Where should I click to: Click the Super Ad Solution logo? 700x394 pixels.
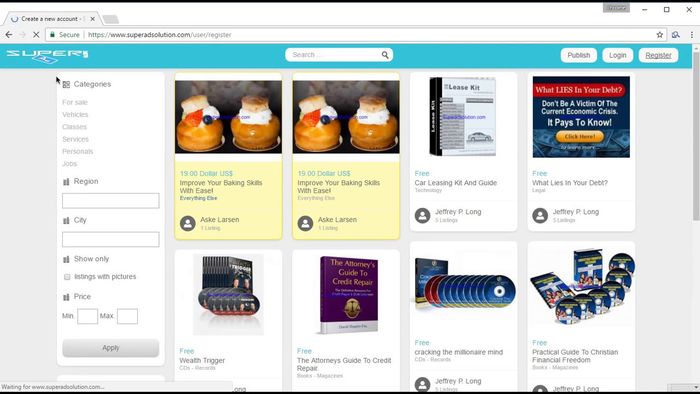[47, 56]
